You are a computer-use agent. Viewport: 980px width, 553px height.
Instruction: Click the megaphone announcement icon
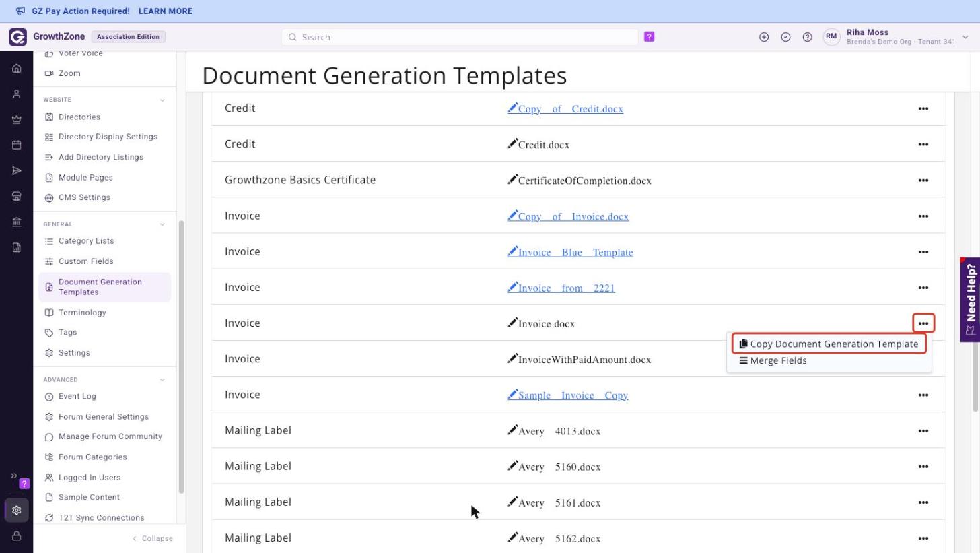point(20,11)
